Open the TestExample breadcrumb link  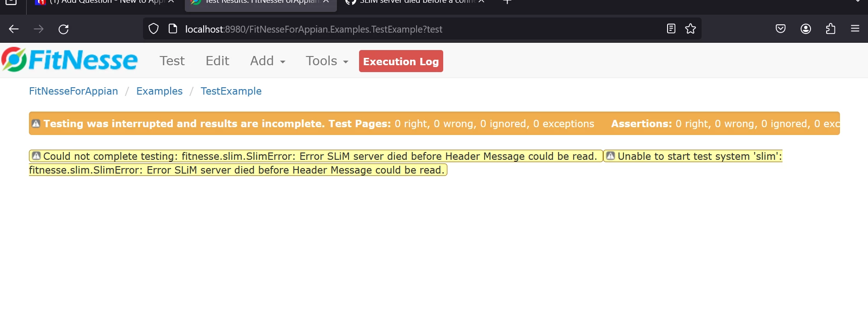(231, 91)
